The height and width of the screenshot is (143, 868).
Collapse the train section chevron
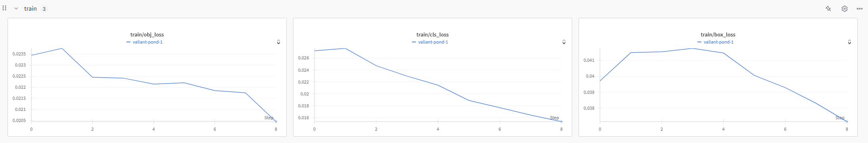tap(16, 8)
